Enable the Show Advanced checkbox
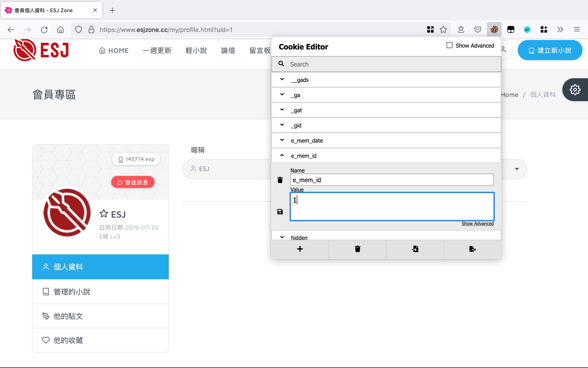Image resolution: width=588 pixels, height=368 pixels. tap(449, 45)
